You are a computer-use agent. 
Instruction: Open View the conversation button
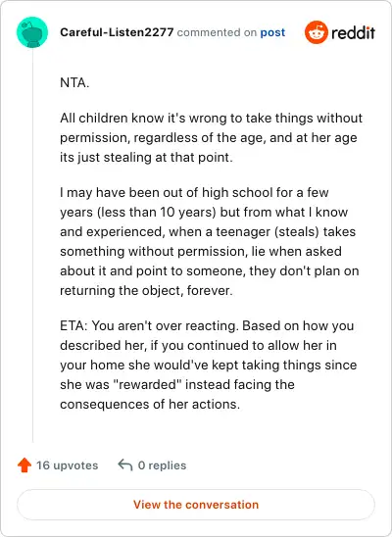196,505
